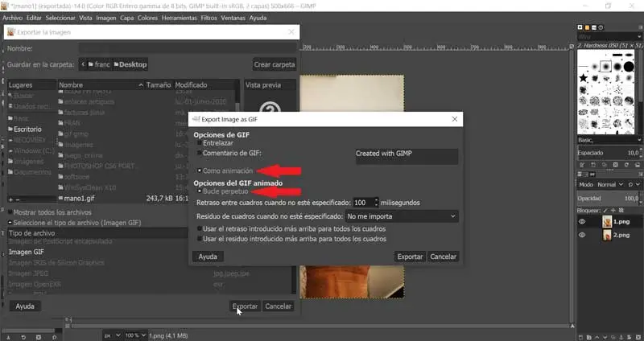Image resolution: width=644 pixels, height=341 pixels.
Task: Open the 100% zoom dropdown
Action: click(x=135, y=335)
